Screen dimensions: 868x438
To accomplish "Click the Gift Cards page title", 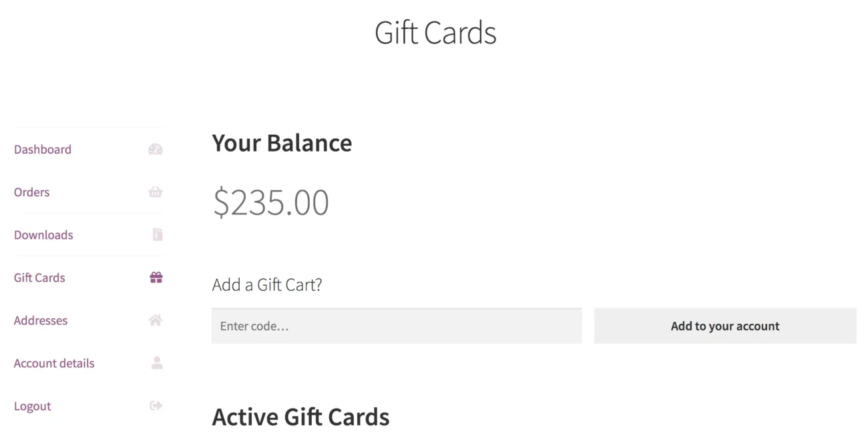I will coord(435,32).
